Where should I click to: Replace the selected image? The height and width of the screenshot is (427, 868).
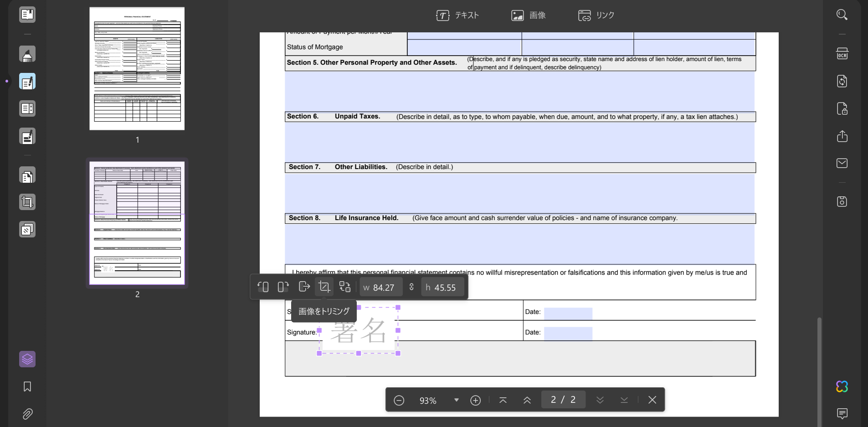coord(345,287)
